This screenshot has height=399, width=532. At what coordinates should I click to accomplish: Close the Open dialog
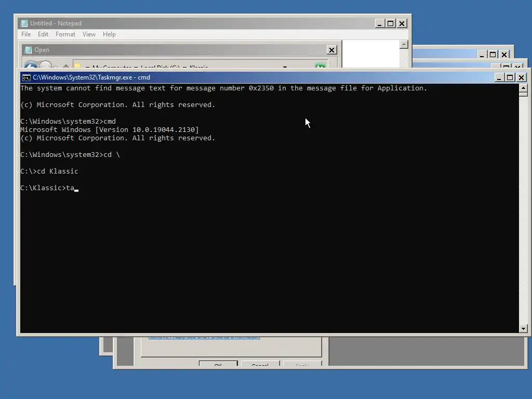point(331,50)
